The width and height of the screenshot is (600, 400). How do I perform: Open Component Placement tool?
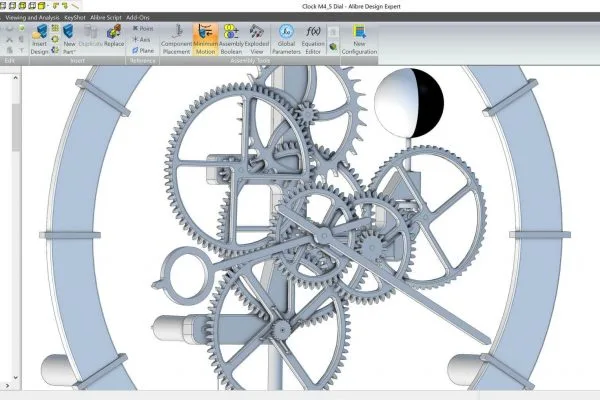pos(176,39)
